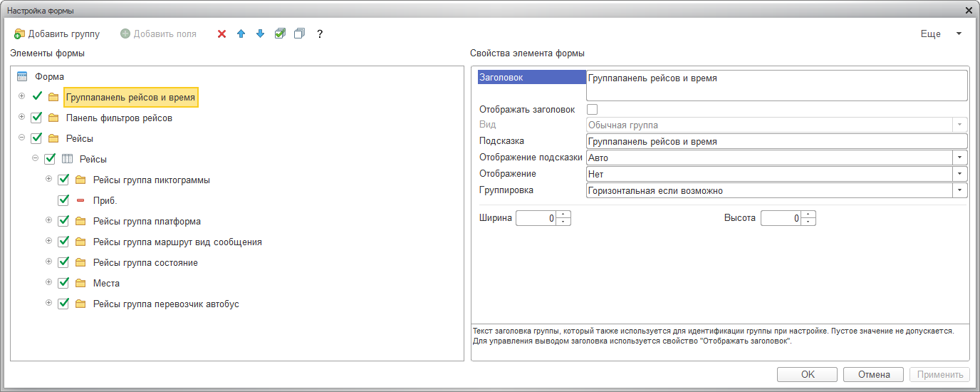This screenshot has width=980, height=392.
Task: Click the Добавить группу toolbar button
Action: pyautogui.click(x=57, y=34)
